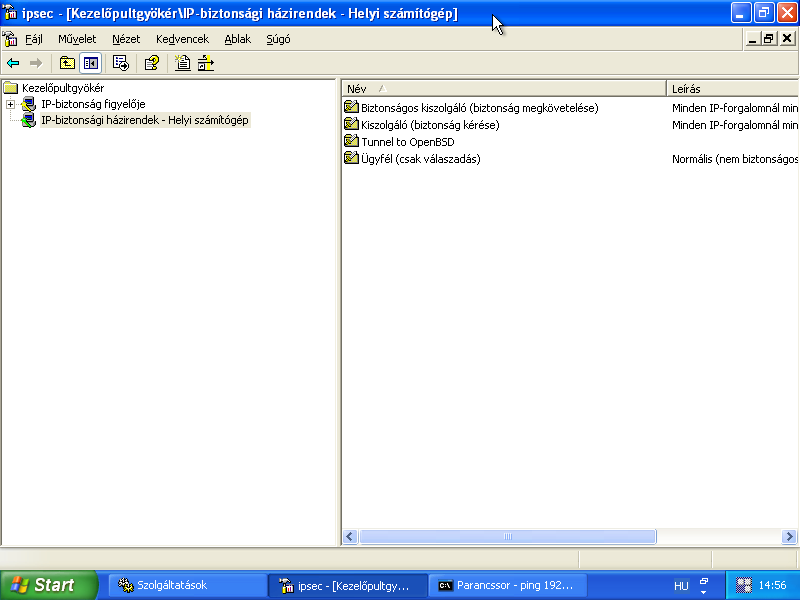Restore the inner console child window
Screen dimensions: 800x600
769,39
